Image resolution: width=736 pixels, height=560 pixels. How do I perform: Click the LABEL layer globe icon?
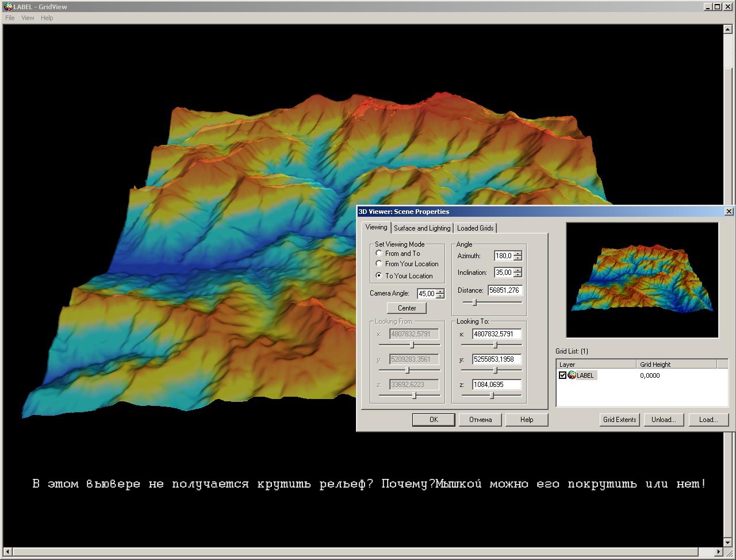pos(572,375)
